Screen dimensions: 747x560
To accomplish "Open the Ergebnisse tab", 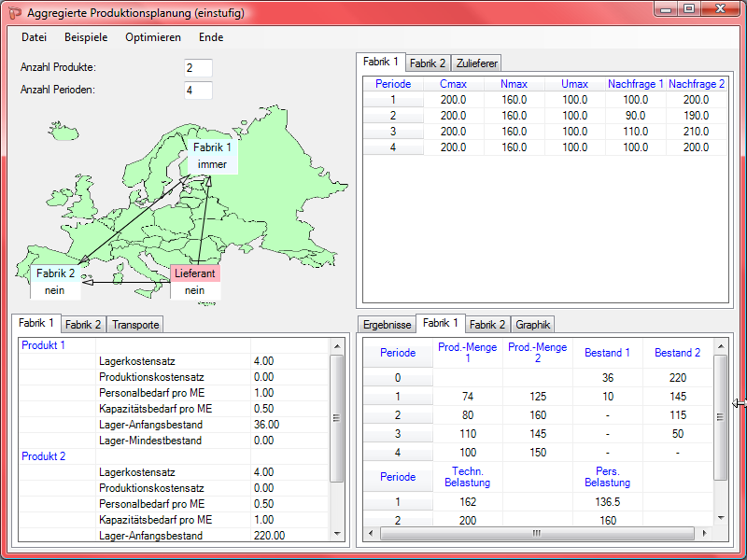I will click(387, 325).
